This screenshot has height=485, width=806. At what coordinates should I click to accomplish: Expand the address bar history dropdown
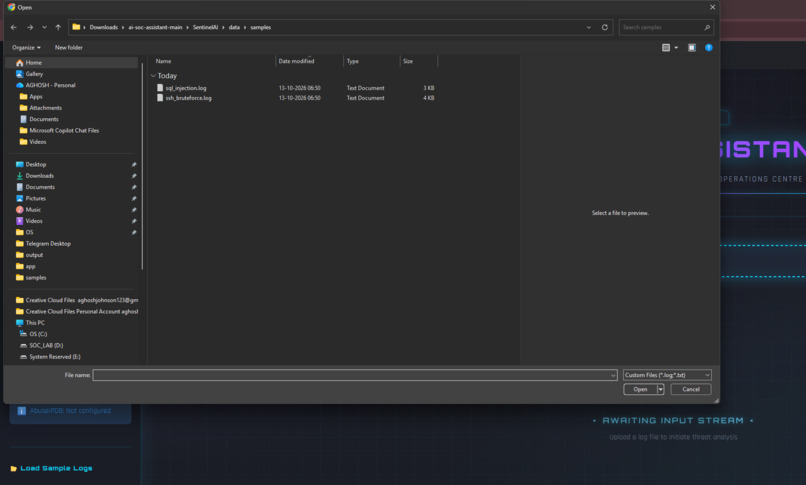589,27
